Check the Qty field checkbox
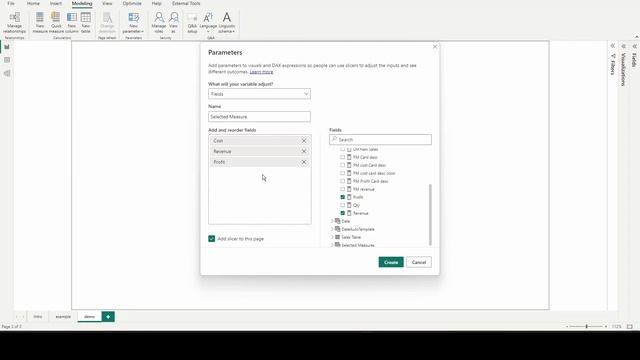This screenshot has width=640, height=360. pos(342,205)
